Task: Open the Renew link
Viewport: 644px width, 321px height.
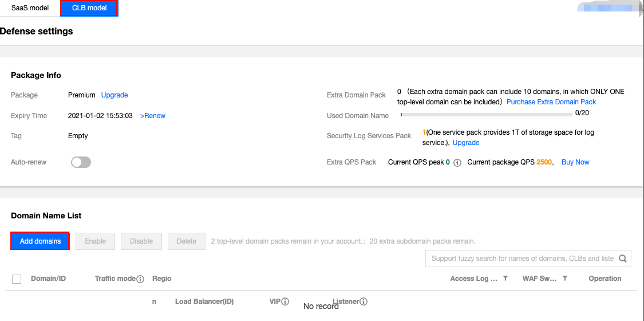Action: 153,116
